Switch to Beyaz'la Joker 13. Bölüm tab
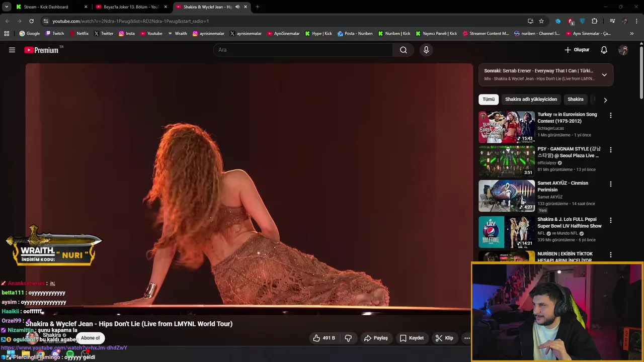Screen dimensions: 644x362 [x=131, y=7]
